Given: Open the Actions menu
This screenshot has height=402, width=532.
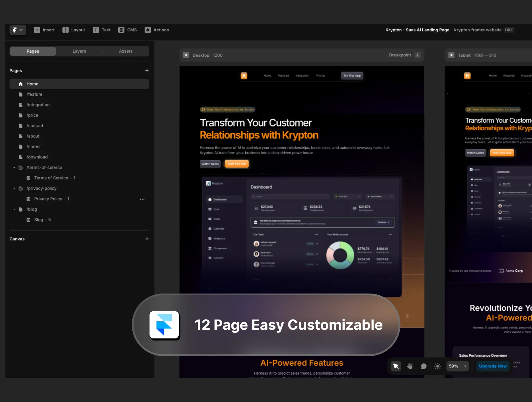Looking at the screenshot, I should coord(157,30).
